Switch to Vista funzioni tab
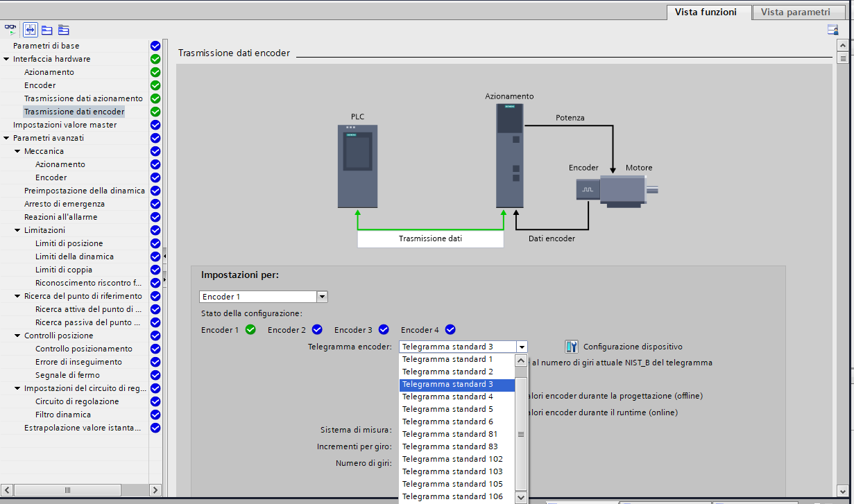The height and width of the screenshot is (504, 854). [706, 12]
